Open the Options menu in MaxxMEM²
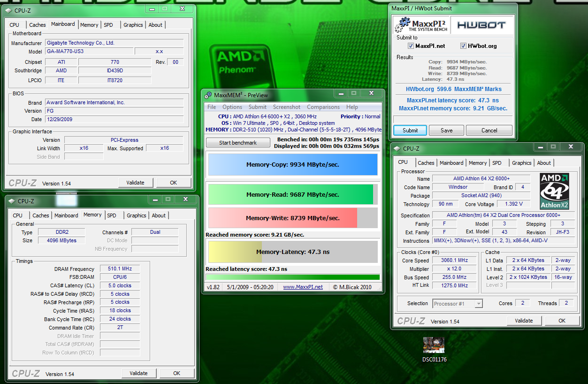588x384 pixels. pyautogui.click(x=232, y=107)
